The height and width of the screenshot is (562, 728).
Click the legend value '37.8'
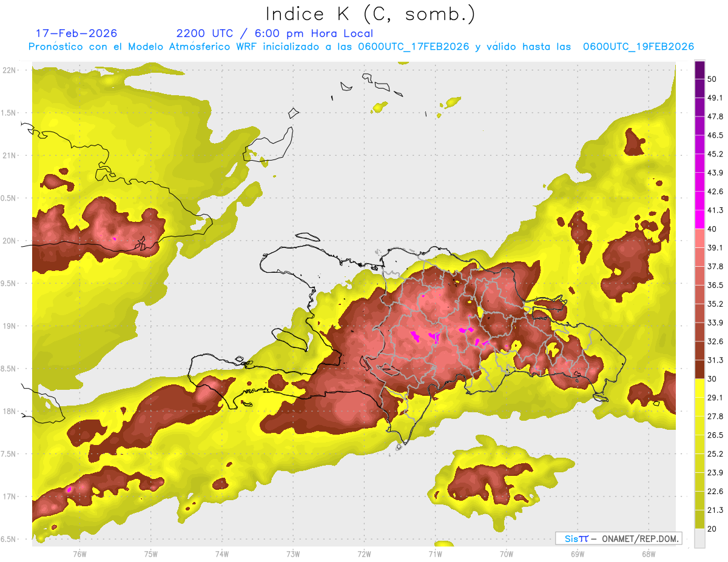tap(715, 266)
